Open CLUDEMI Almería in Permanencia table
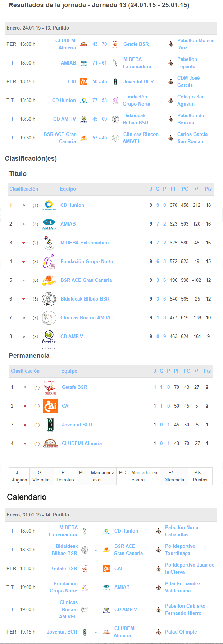 (82, 443)
